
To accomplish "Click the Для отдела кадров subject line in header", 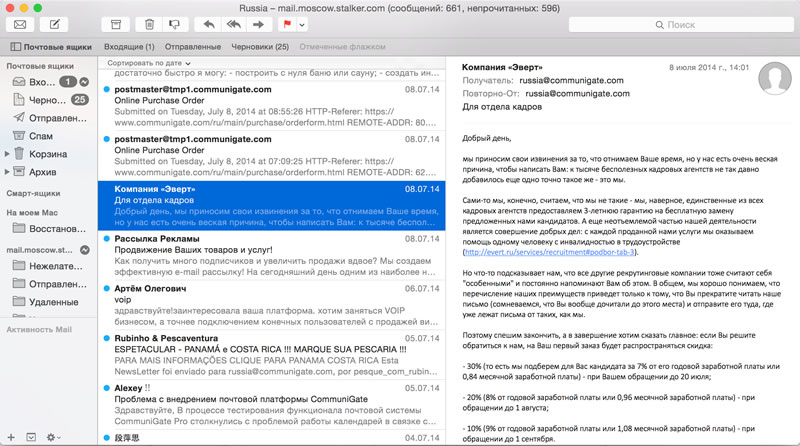I will coord(502,107).
